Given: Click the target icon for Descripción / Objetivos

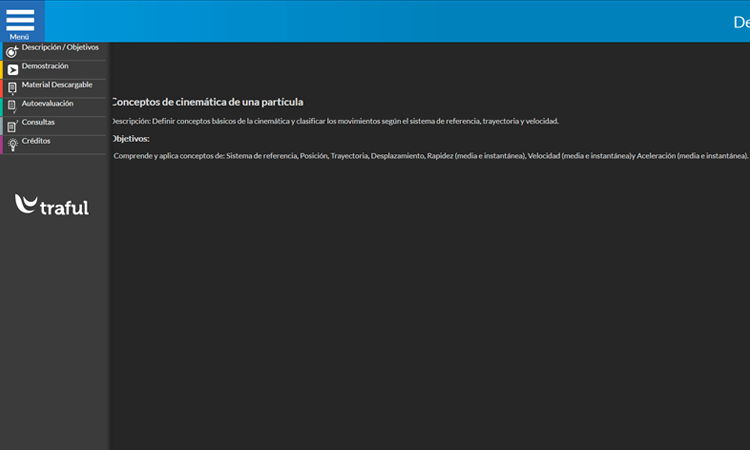Looking at the screenshot, I should pos(12,52).
